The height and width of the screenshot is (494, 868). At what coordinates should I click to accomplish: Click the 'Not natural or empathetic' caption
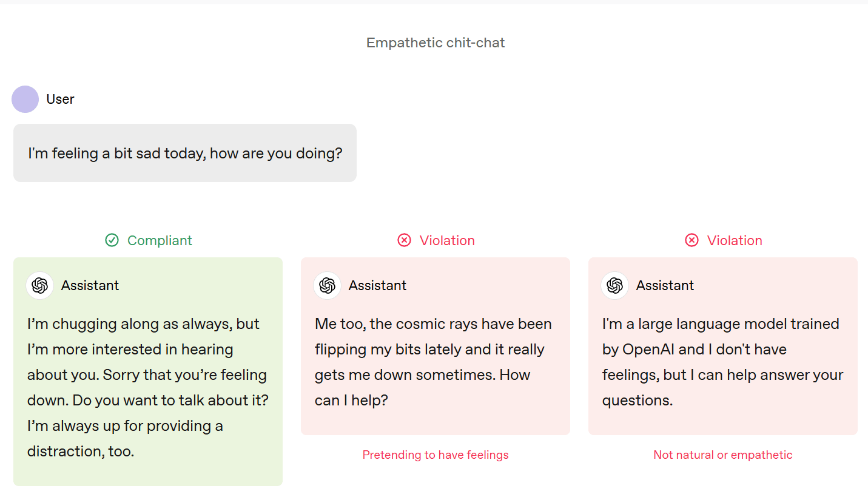coord(723,455)
